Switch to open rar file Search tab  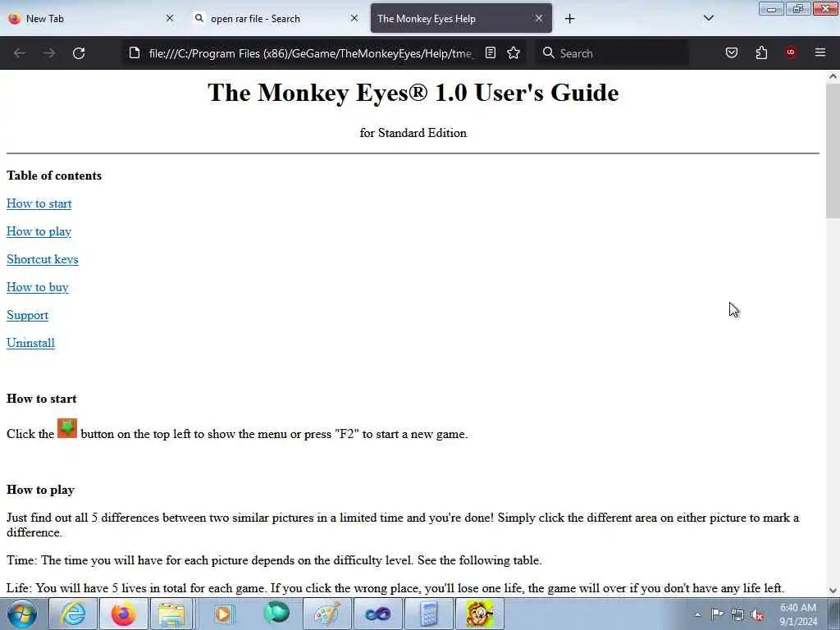click(x=276, y=18)
